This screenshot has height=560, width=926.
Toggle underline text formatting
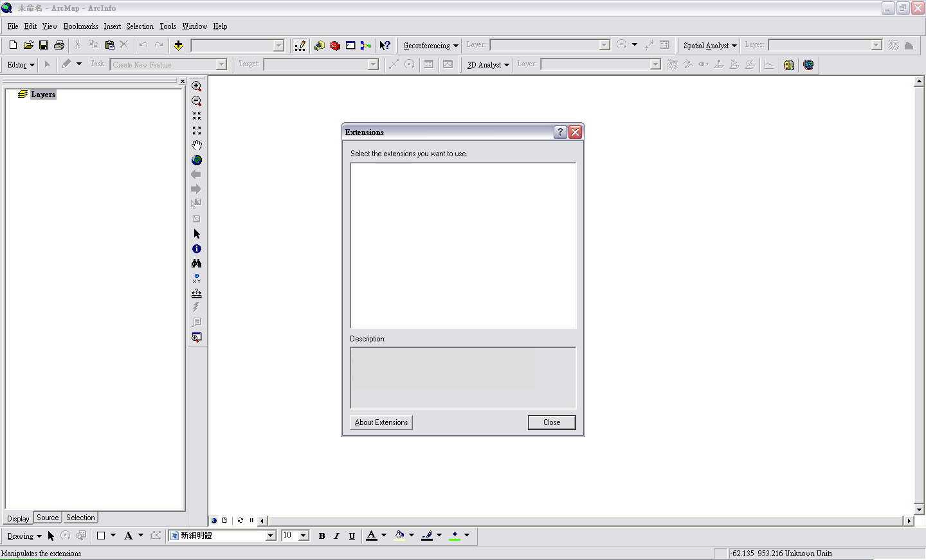pyautogui.click(x=352, y=536)
